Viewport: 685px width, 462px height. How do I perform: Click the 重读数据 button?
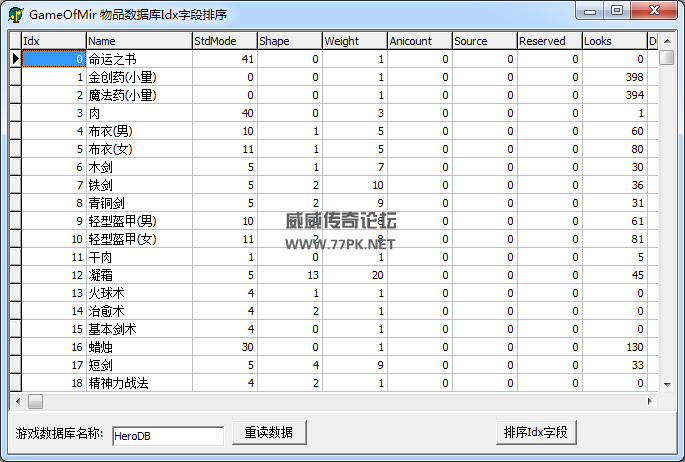pyautogui.click(x=268, y=432)
